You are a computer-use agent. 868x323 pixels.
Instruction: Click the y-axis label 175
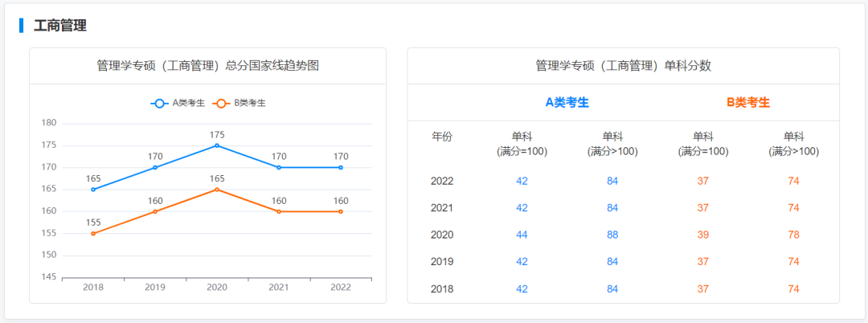[x=49, y=145]
